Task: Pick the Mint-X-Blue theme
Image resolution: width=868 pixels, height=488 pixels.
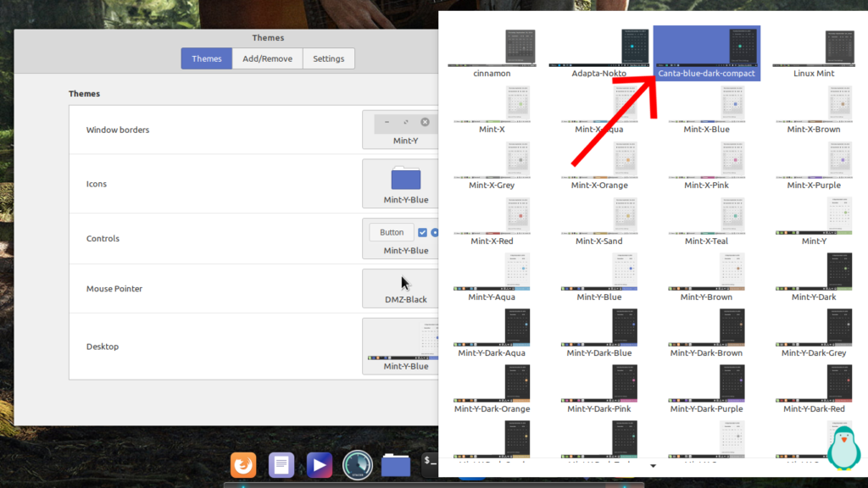Action: 706,109
